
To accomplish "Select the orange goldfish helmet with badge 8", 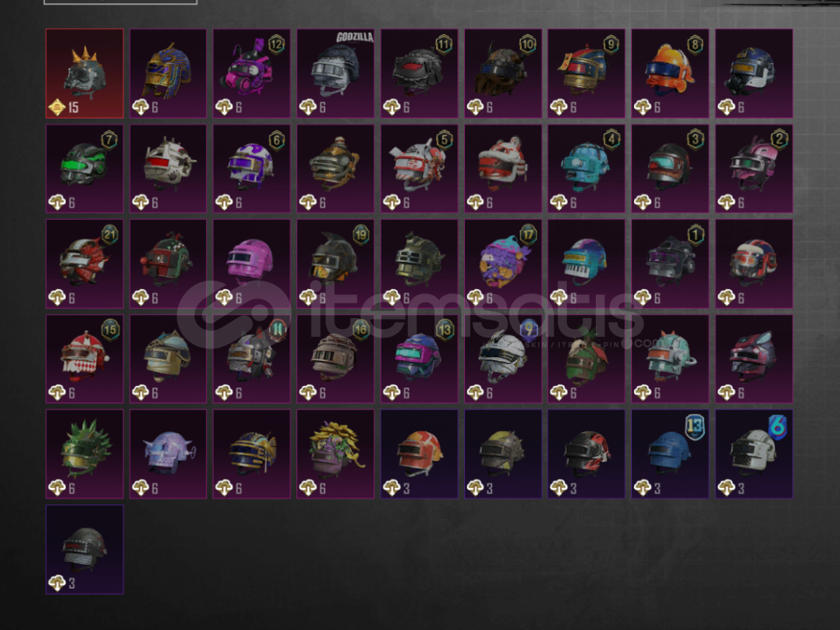I will click(670, 73).
